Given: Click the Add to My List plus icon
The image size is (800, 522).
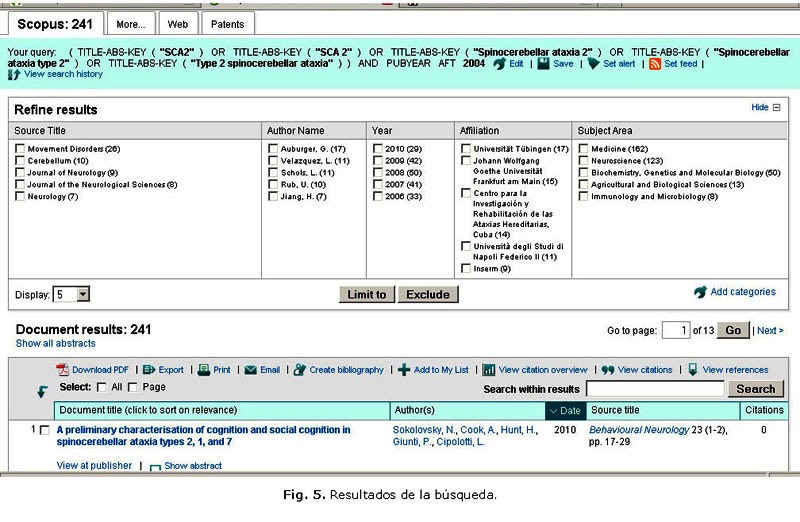Looking at the screenshot, I should 404,370.
